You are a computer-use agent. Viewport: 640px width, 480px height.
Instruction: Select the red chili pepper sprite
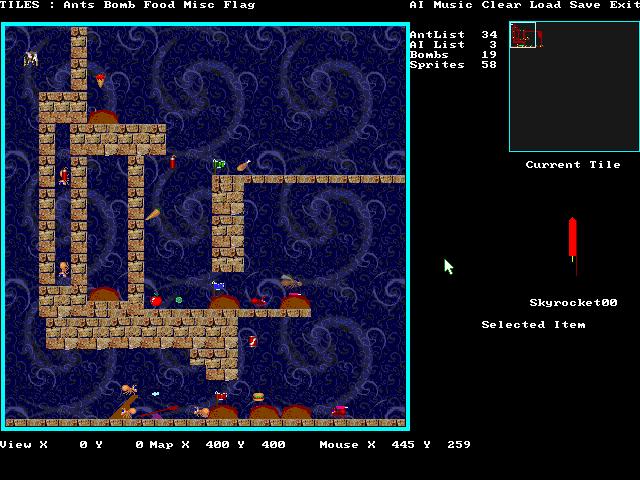coord(259,301)
